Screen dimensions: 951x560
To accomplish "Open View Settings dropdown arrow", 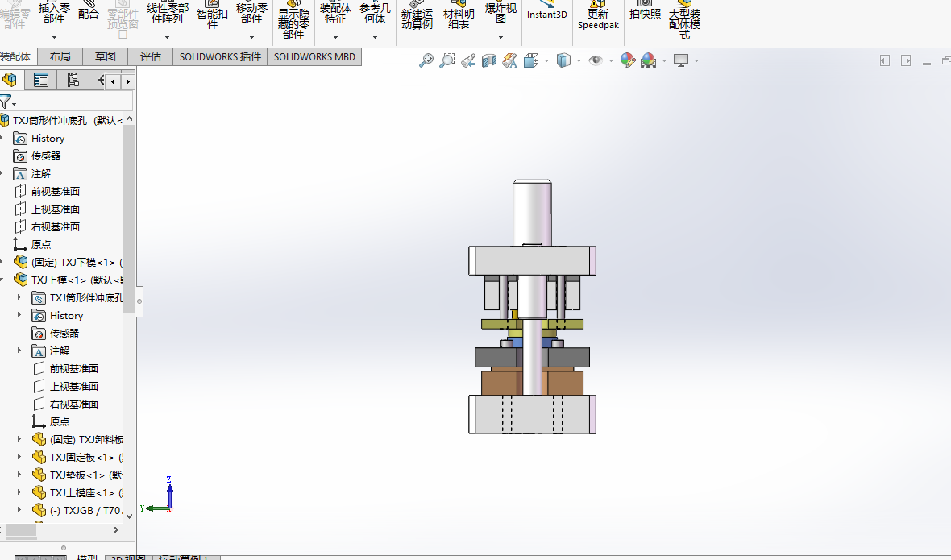I will point(696,60).
